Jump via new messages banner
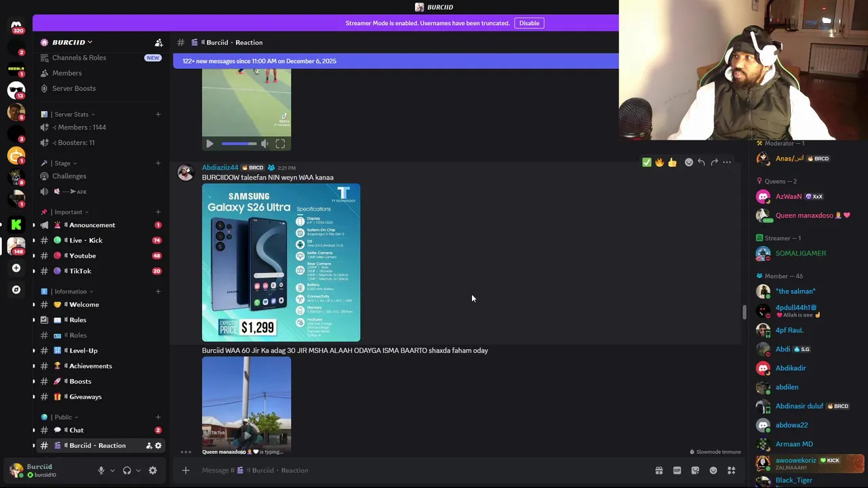The image size is (868, 488). (396, 61)
